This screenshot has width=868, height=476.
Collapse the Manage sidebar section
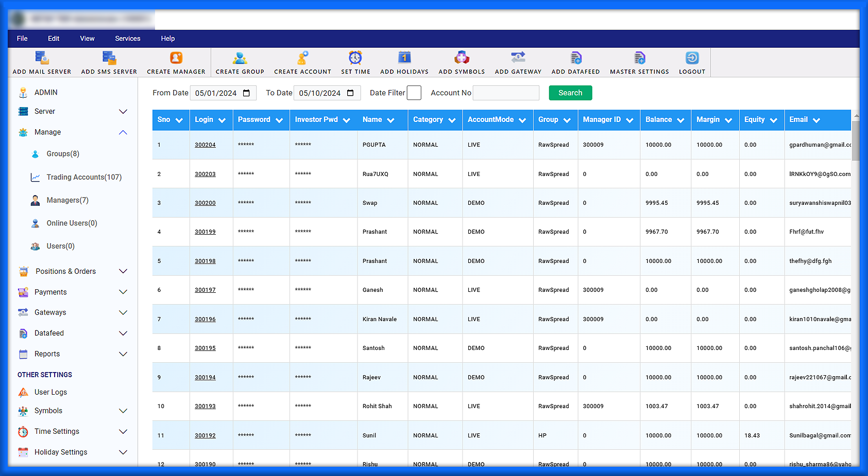click(x=123, y=132)
